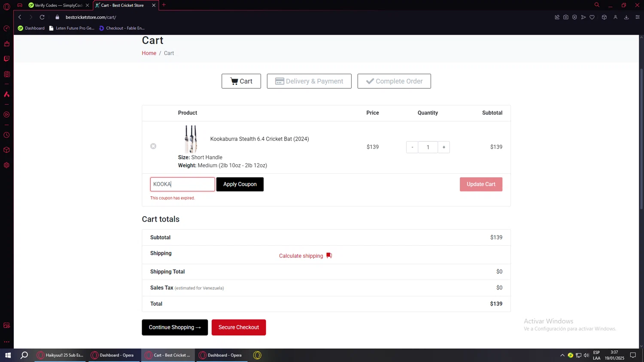Screen dimensions: 644x362
Task: Open the profile account icon
Action: [x=615, y=17]
